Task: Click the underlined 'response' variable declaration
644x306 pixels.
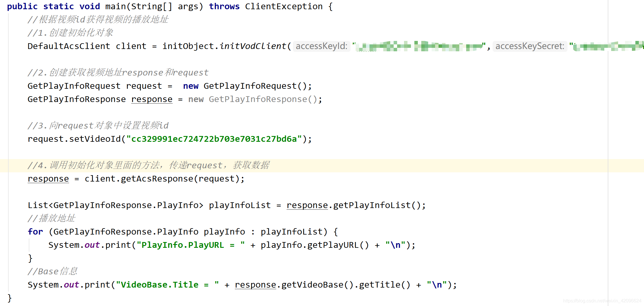Action: coord(152,99)
